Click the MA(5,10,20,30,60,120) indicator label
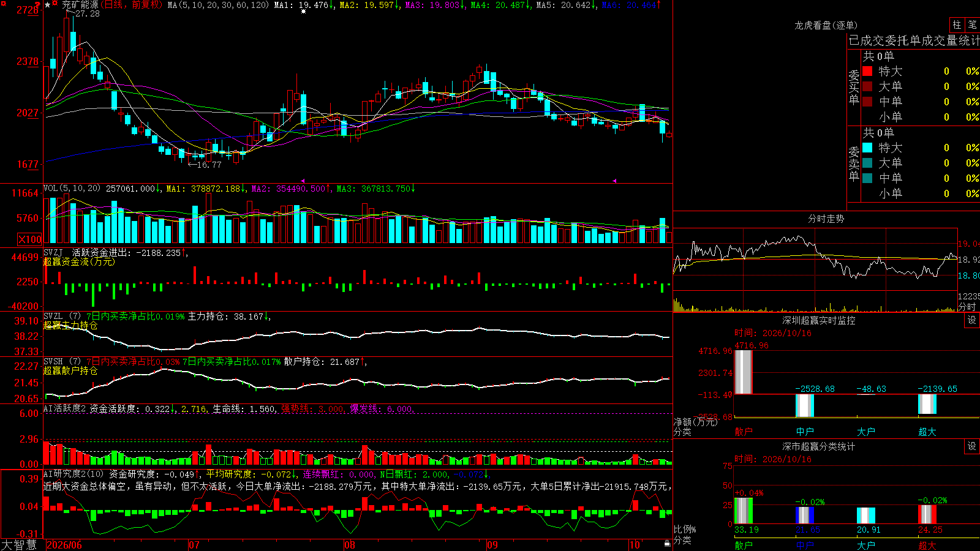The image size is (980, 551). pyautogui.click(x=218, y=5)
